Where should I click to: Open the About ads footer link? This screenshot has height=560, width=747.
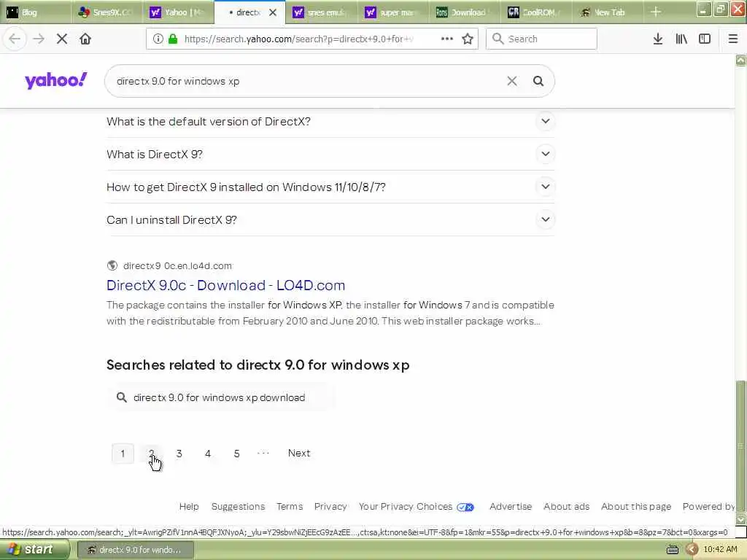click(x=566, y=507)
